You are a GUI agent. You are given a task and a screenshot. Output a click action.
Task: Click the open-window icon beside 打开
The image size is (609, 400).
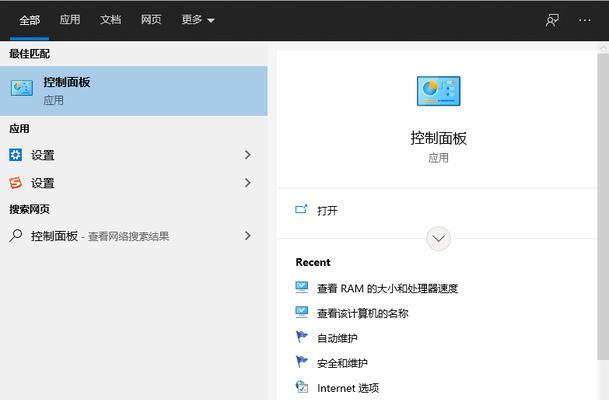(301, 210)
